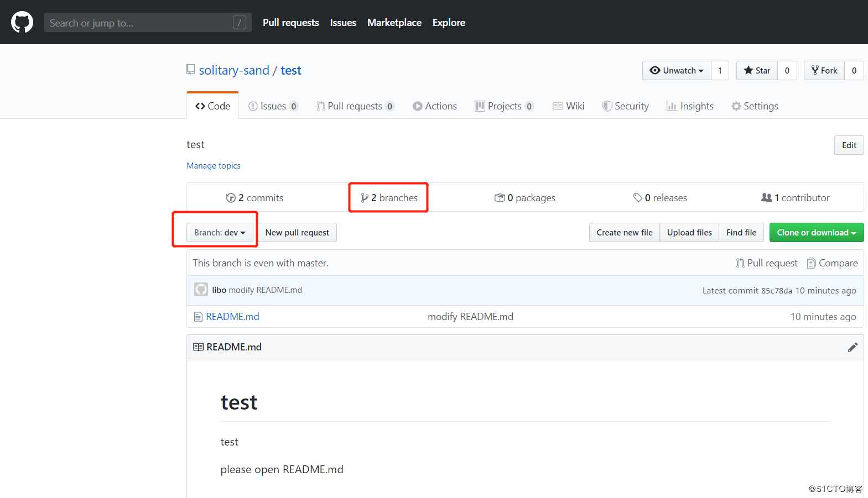Open Pull requests in the top navigation

coord(290,23)
